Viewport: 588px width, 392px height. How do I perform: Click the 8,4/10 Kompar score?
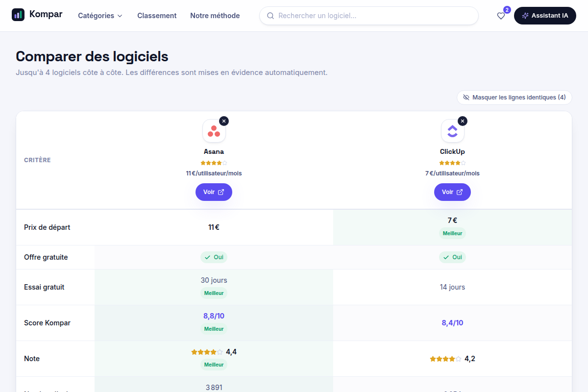(x=452, y=323)
